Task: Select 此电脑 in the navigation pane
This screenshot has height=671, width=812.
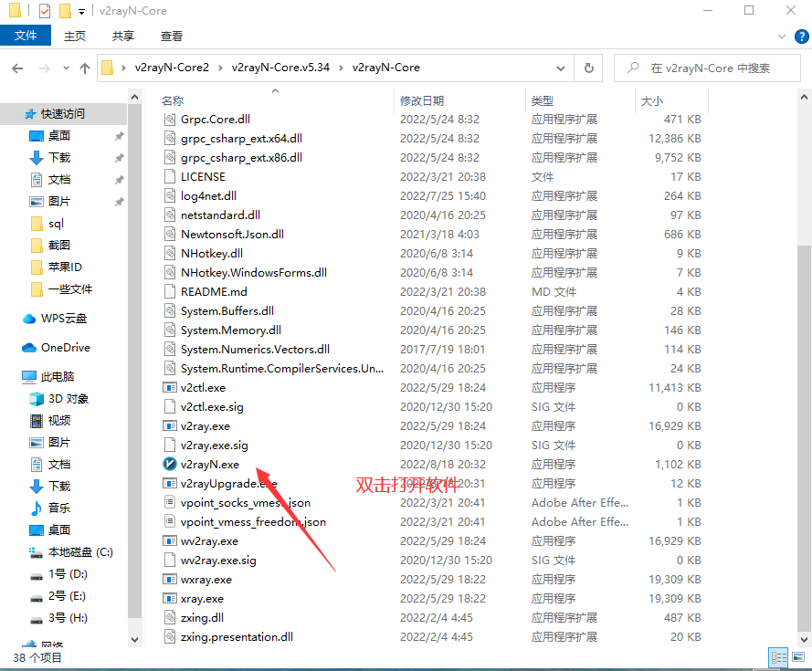Action: click(x=48, y=376)
